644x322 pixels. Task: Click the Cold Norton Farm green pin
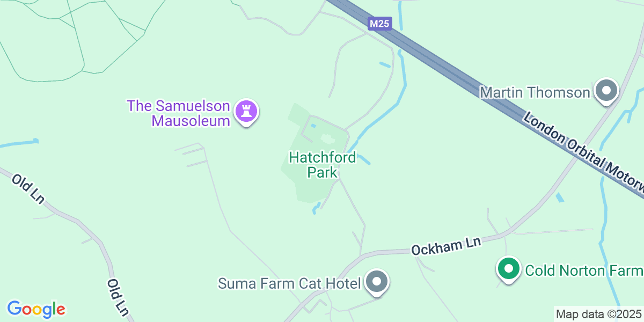[x=509, y=269]
